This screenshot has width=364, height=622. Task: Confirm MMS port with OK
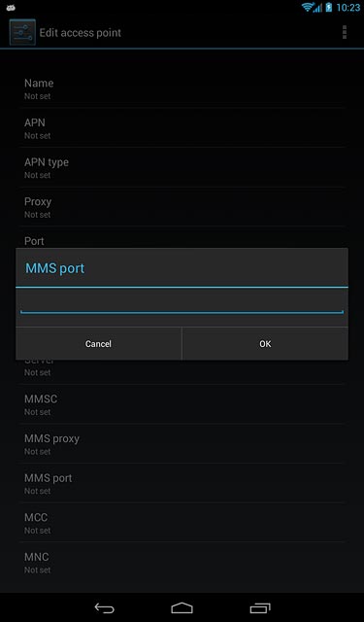coord(265,343)
